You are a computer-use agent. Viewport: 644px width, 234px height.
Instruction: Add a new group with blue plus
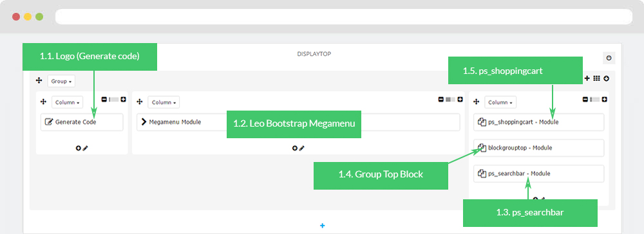(x=323, y=226)
